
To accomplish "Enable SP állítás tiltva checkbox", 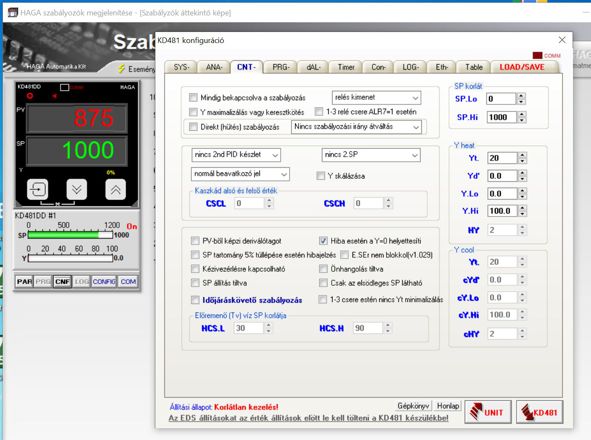I will 195,283.
